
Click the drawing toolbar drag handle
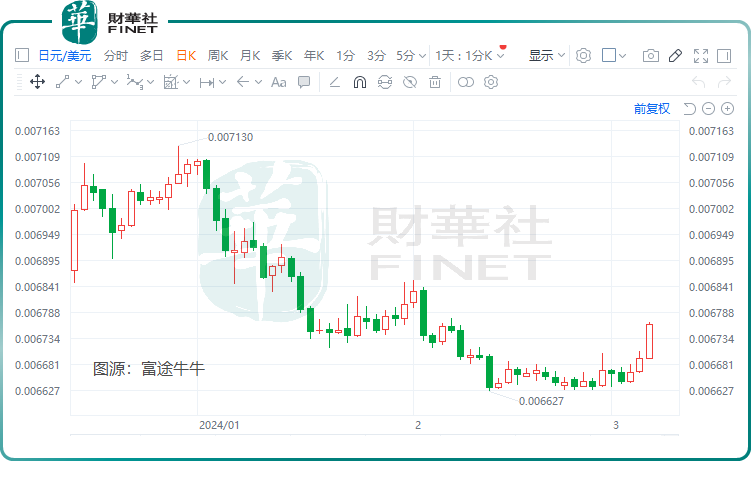[x=19, y=82]
